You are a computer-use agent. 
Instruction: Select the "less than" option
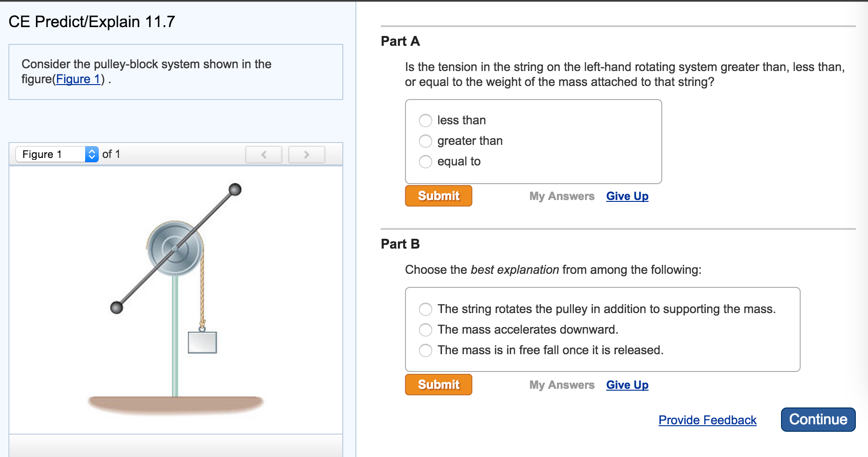425,121
